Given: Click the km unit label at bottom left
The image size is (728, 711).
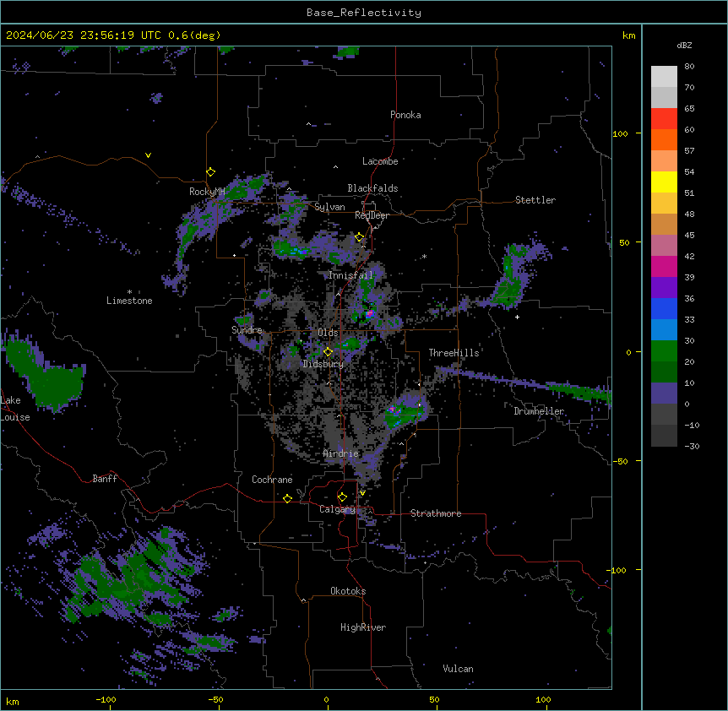Looking at the screenshot, I should 13,701.
